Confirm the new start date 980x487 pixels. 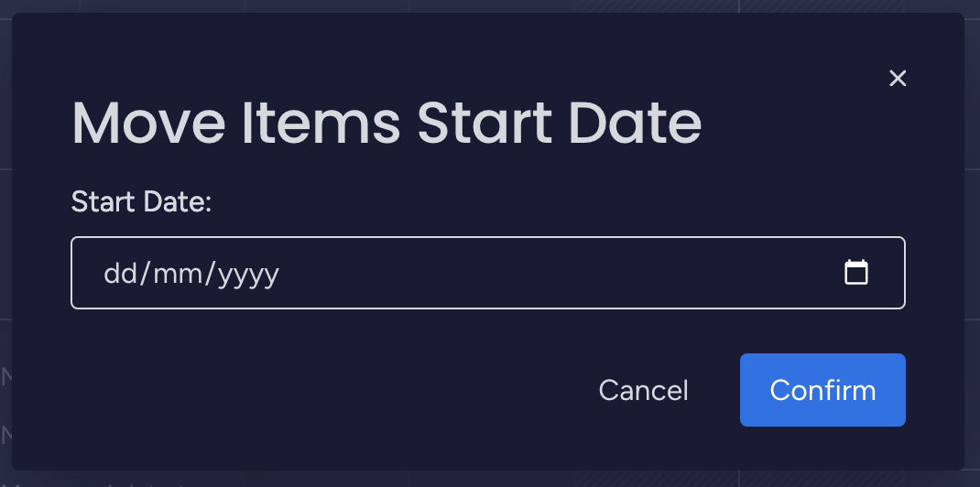822,390
